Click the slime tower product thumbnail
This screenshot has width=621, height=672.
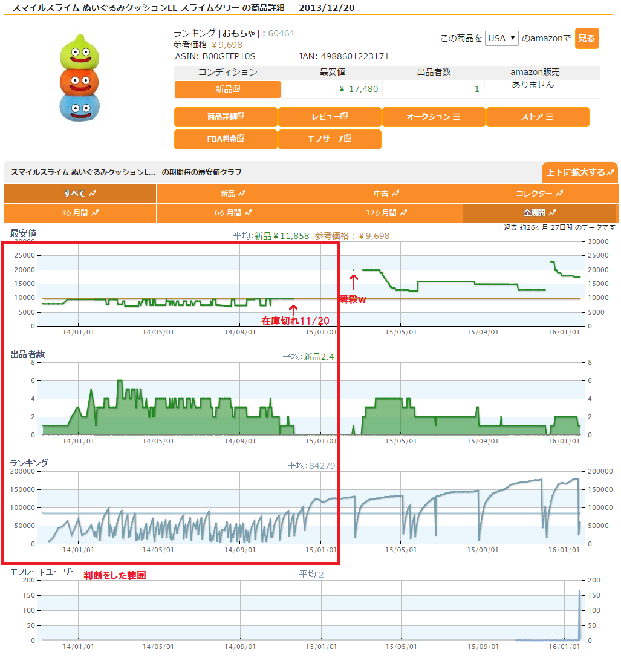click(79, 77)
